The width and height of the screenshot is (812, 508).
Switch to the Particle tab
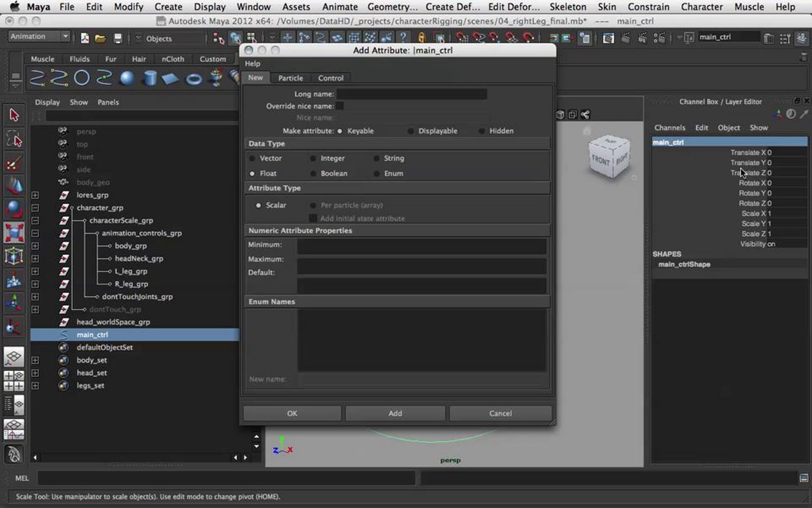tap(290, 78)
